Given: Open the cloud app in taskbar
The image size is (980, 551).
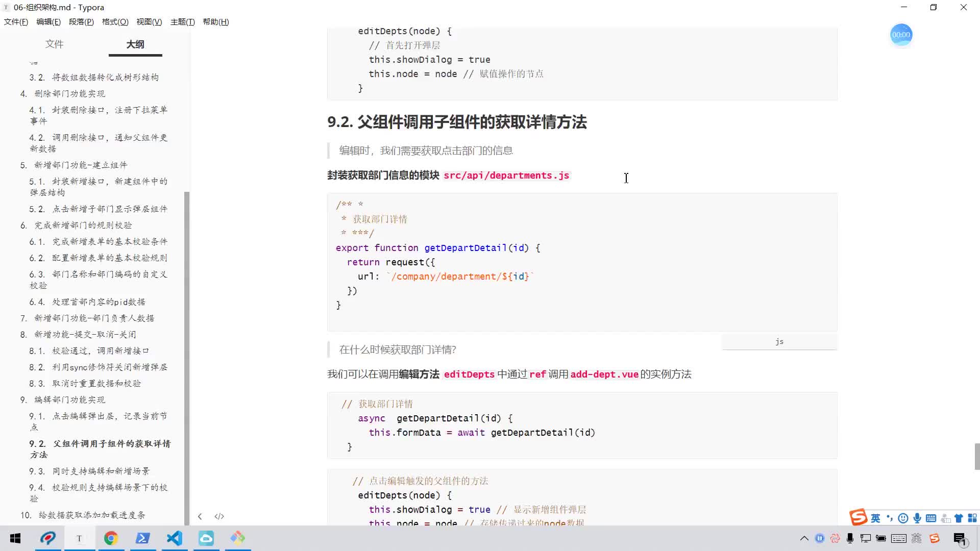Looking at the screenshot, I should (x=206, y=538).
